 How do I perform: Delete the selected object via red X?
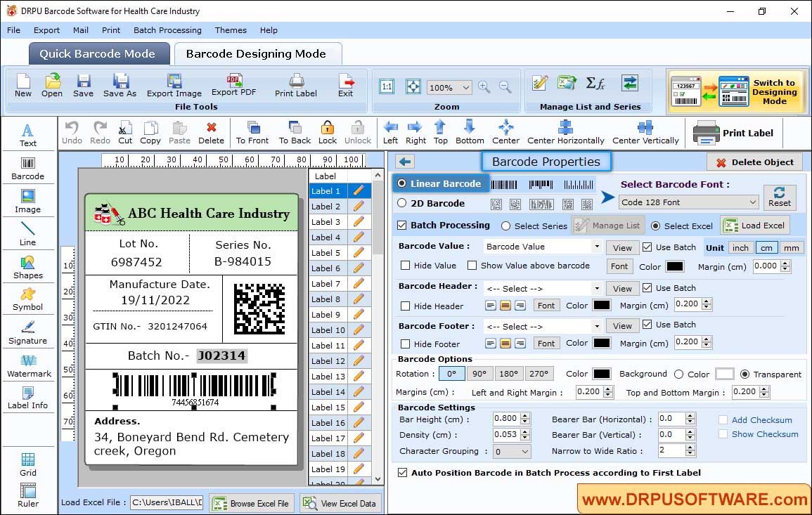212,133
